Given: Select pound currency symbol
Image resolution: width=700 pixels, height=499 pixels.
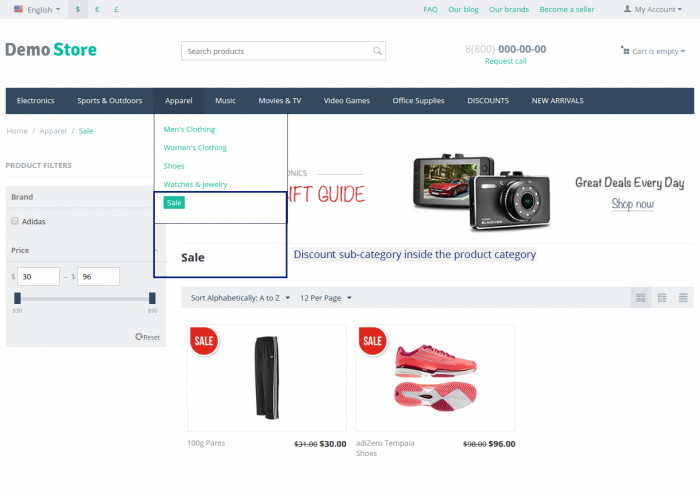Looking at the screenshot, I should click(x=116, y=9).
